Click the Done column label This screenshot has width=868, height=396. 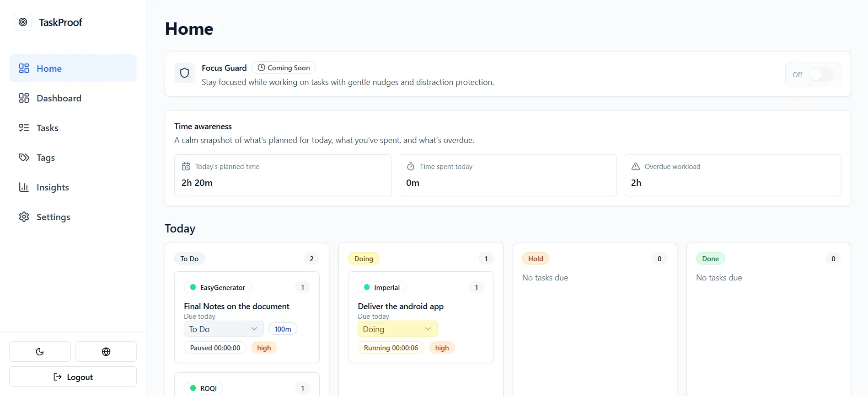[710, 259]
